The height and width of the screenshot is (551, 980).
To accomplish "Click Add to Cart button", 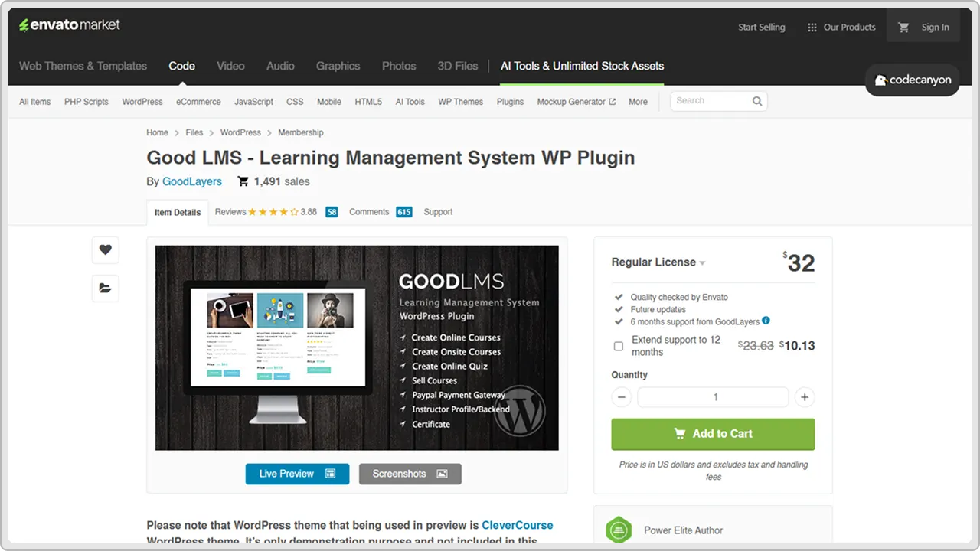I will [x=713, y=434].
